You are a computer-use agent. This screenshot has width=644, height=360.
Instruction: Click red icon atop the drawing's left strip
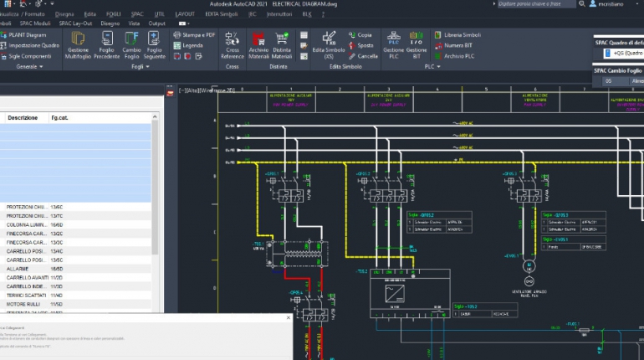pyautogui.click(x=170, y=93)
